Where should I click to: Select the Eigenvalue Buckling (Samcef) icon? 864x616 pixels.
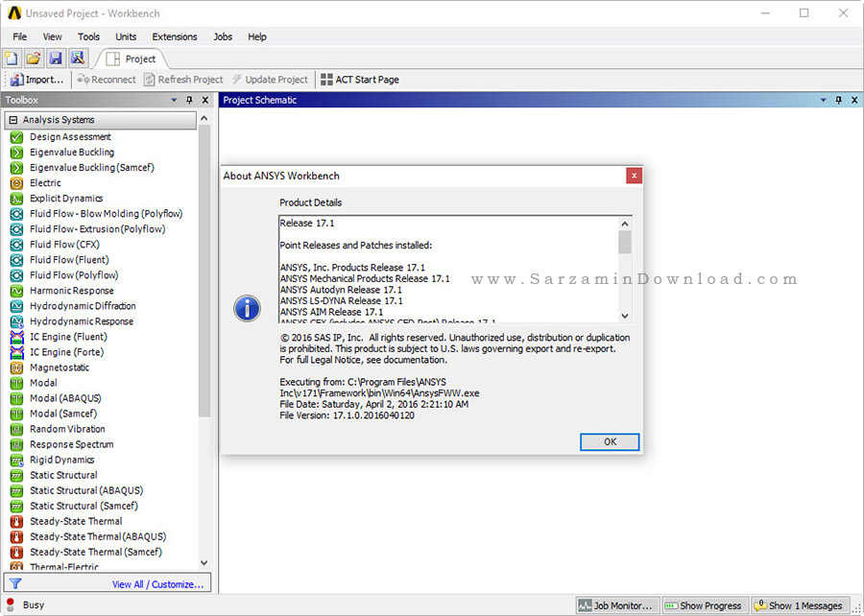point(16,168)
